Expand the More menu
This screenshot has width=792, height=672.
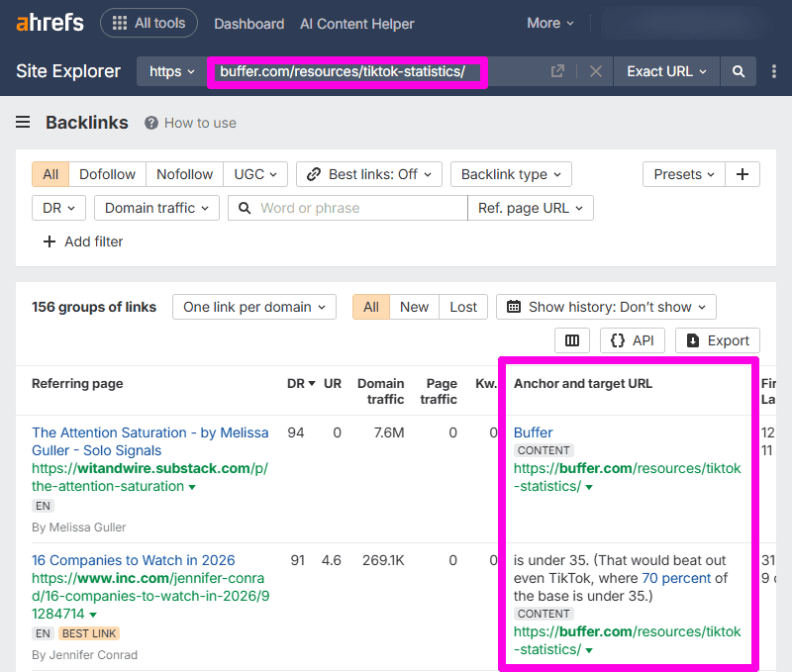pos(550,23)
